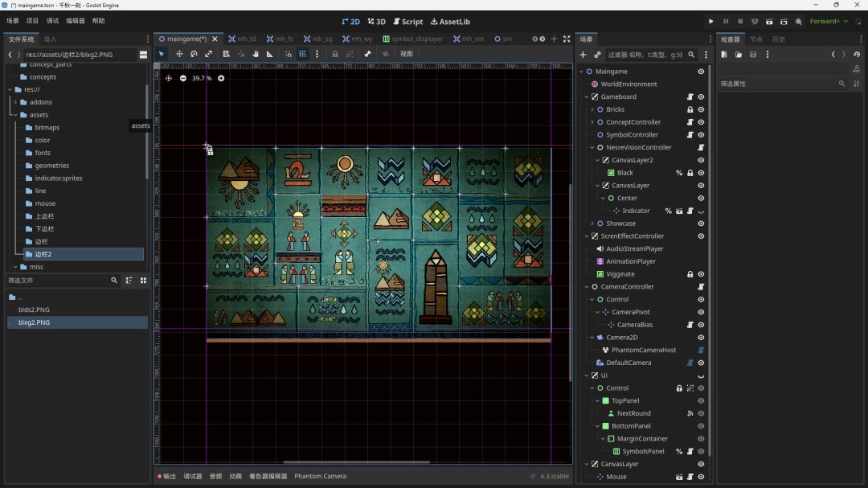
Task: Open the AssetLib workspace
Action: 450,22
